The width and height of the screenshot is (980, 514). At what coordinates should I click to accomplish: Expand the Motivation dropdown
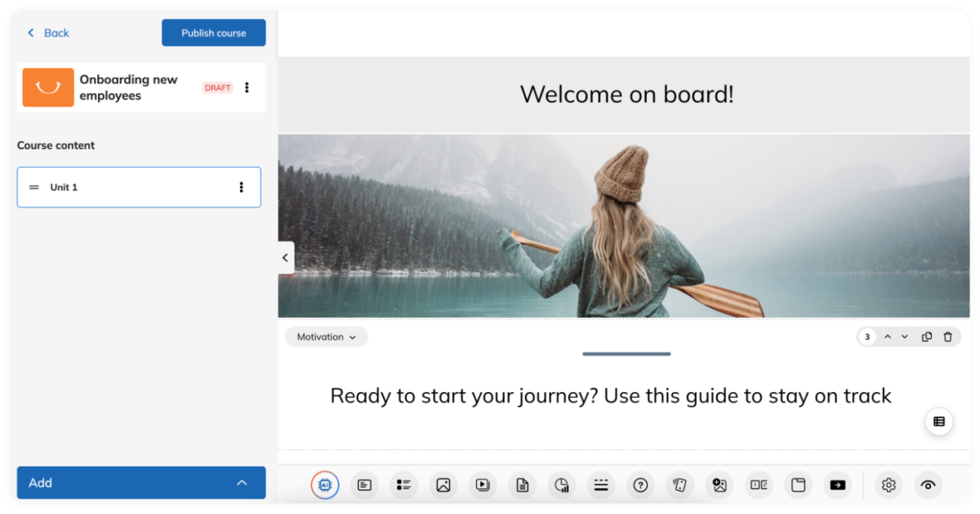[327, 337]
